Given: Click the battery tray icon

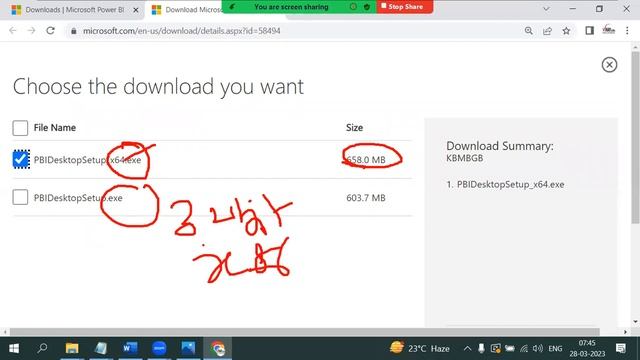Looking at the screenshot, I should coord(510,348).
